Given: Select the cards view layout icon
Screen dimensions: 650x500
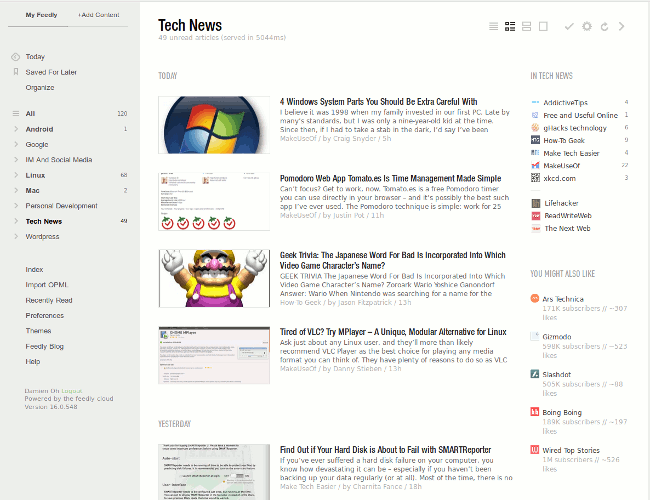Looking at the screenshot, I should pos(526,27).
